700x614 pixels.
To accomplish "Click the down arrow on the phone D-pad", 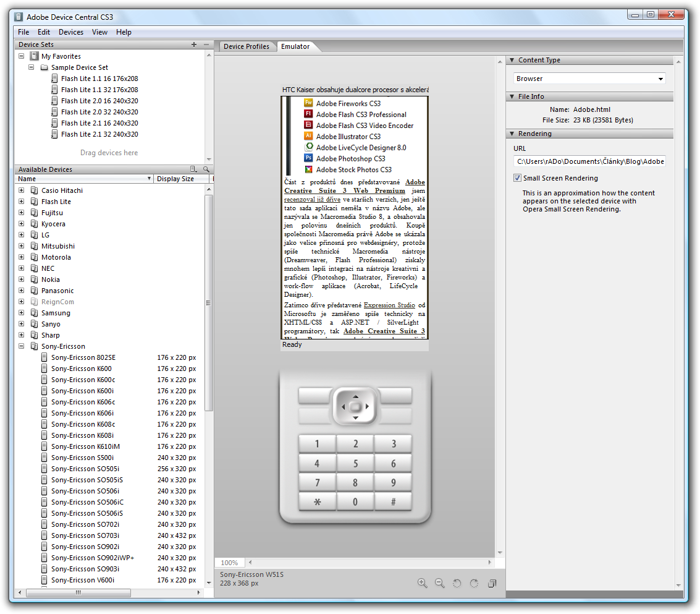I will coord(355,417).
